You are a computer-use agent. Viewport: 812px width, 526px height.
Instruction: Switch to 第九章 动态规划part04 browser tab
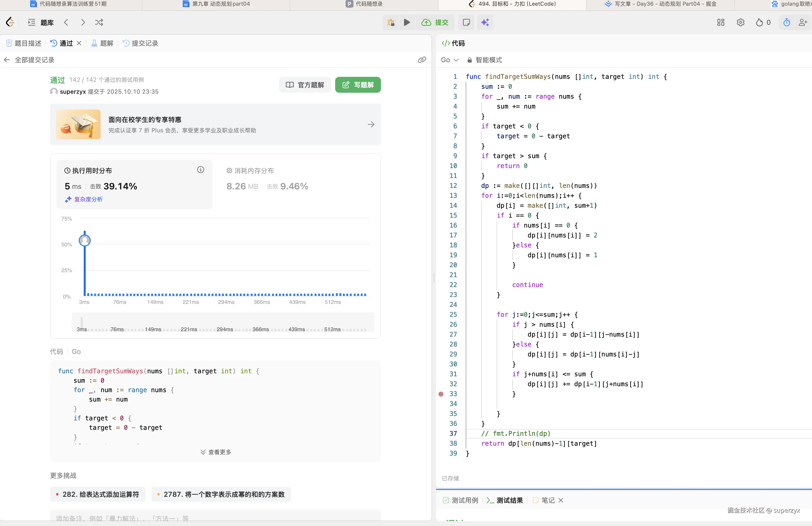[216, 4]
